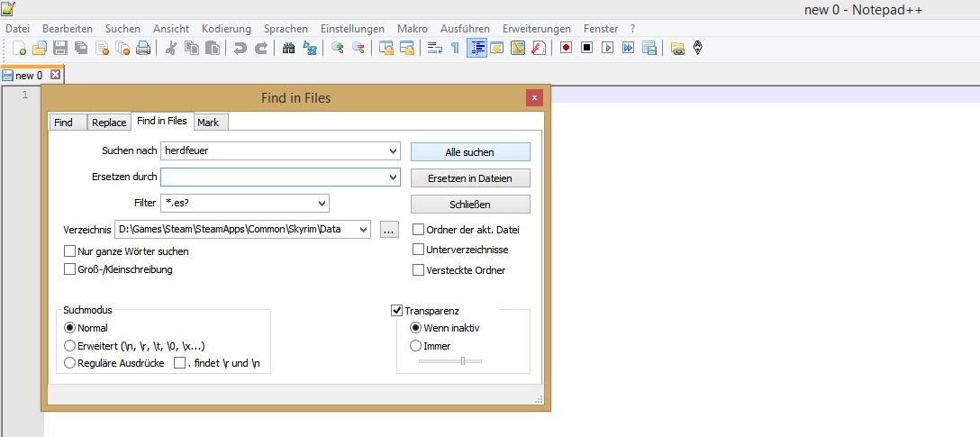Open Find via the binoculars icon

(289, 49)
